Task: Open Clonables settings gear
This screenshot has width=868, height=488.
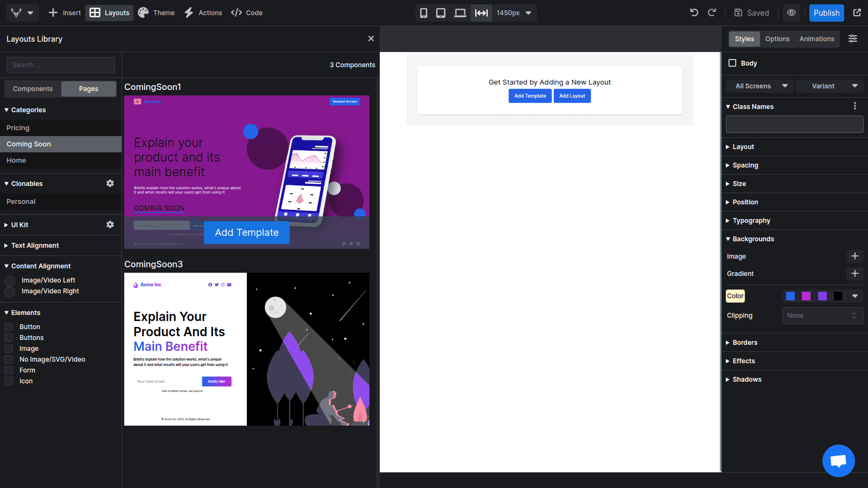Action: pyautogui.click(x=110, y=183)
